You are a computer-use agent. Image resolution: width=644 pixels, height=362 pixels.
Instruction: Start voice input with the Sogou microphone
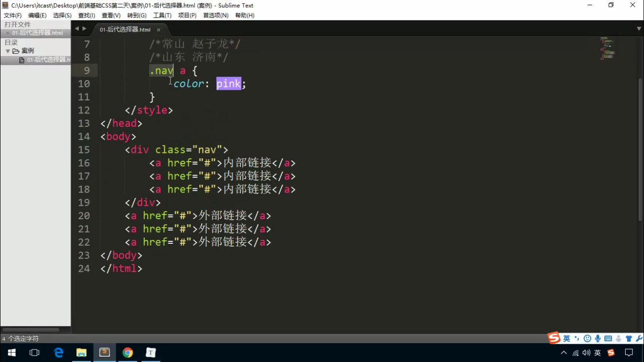click(x=598, y=338)
